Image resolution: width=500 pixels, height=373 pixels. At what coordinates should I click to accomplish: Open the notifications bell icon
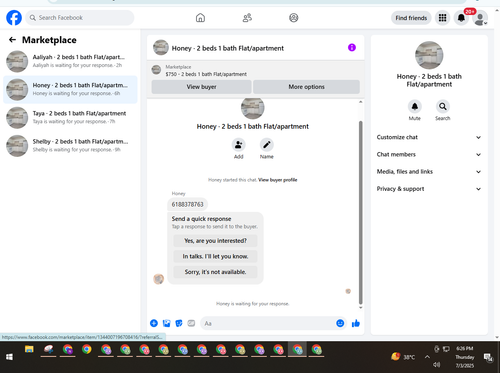[x=461, y=18]
